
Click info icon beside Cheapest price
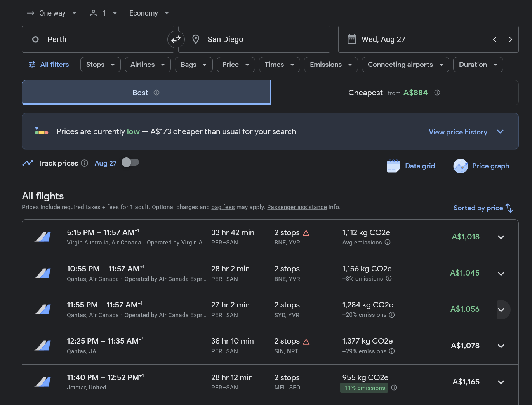[x=437, y=93]
